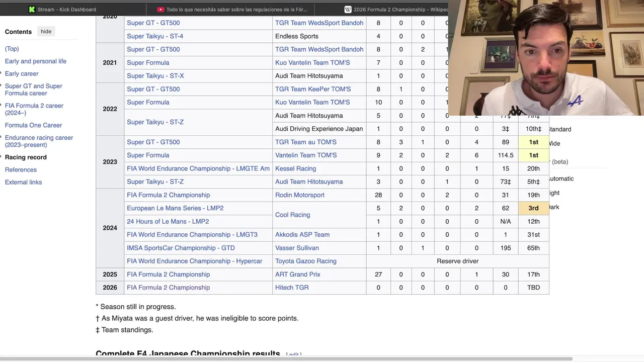This screenshot has height=362, width=644.
Task: Jump to (Top) in Contents
Action: point(12,49)
